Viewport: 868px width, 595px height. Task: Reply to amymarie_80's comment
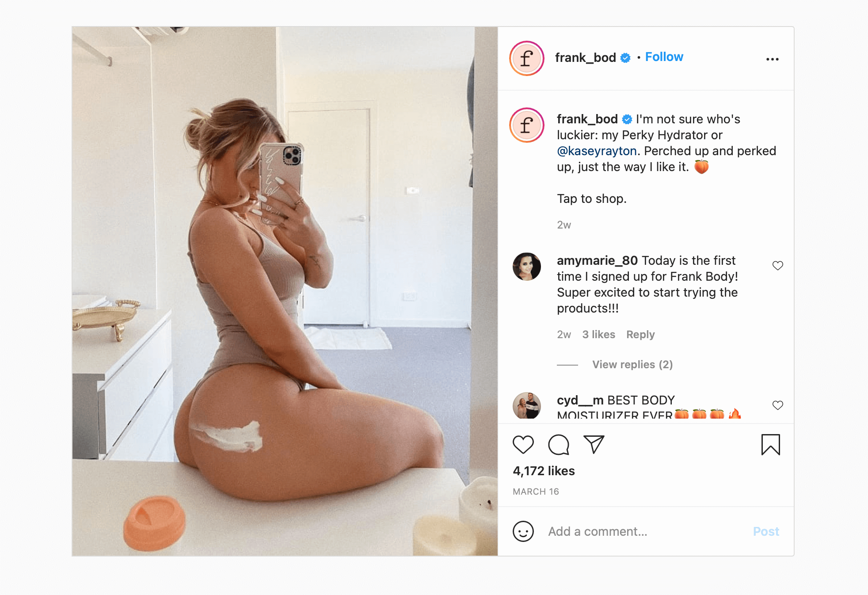click(640, 335)
